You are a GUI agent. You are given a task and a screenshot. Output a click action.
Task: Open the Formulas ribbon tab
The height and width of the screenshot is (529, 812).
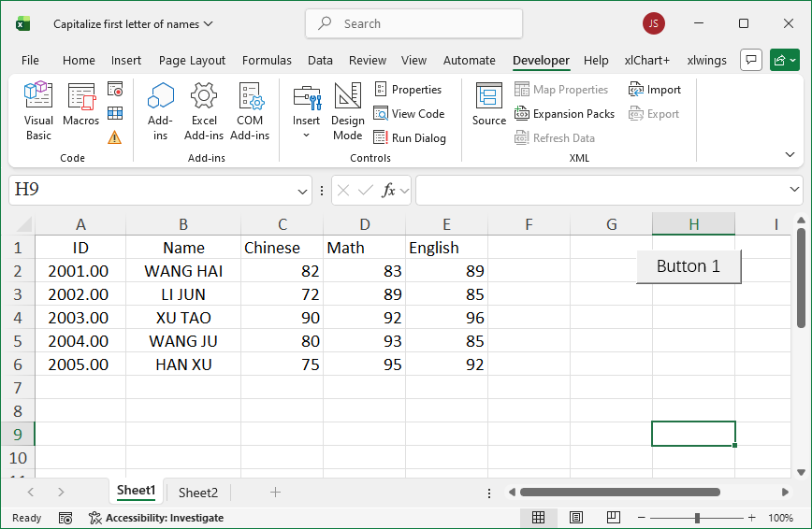(x=267, y=60)
